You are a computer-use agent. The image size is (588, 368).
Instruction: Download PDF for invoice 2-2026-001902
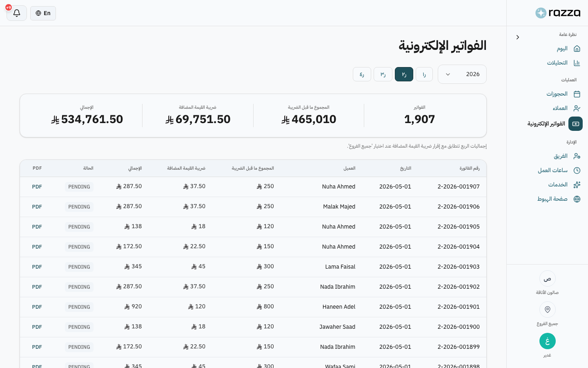[37, 287]
